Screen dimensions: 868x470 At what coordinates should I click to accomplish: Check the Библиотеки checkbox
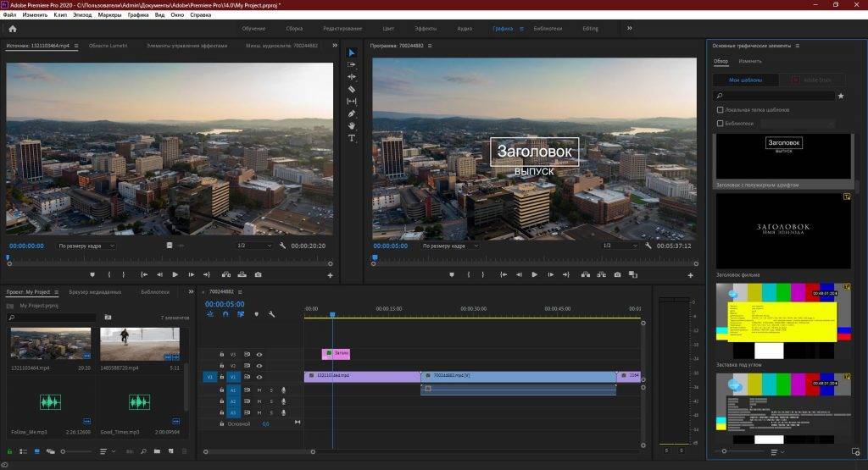pyautogui.click(x=720, y=123)
